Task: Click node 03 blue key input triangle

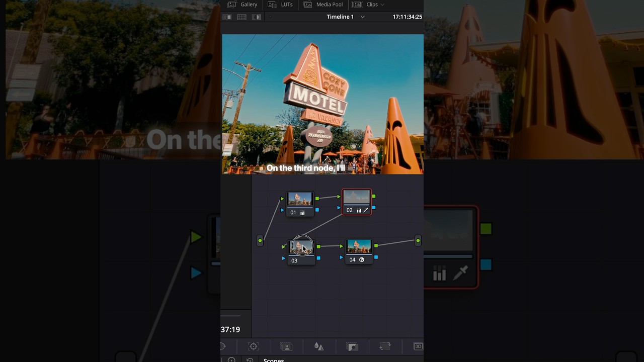Action: 284,258
